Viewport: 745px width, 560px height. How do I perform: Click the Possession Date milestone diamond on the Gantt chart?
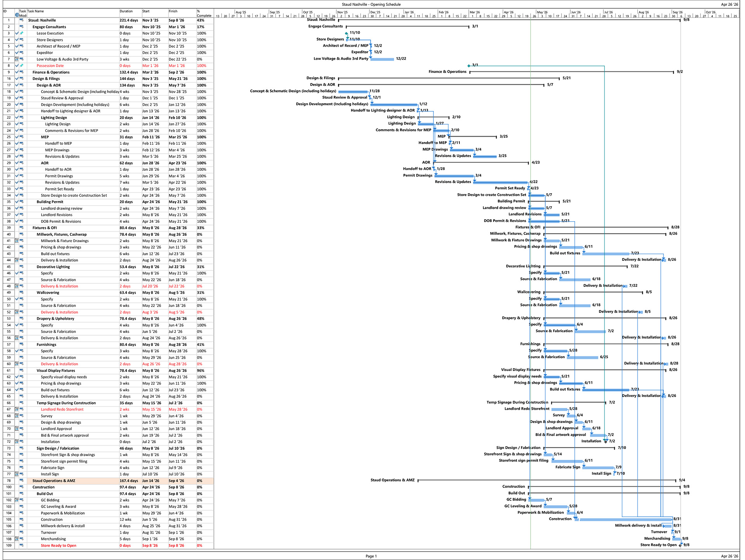point(469,66)
